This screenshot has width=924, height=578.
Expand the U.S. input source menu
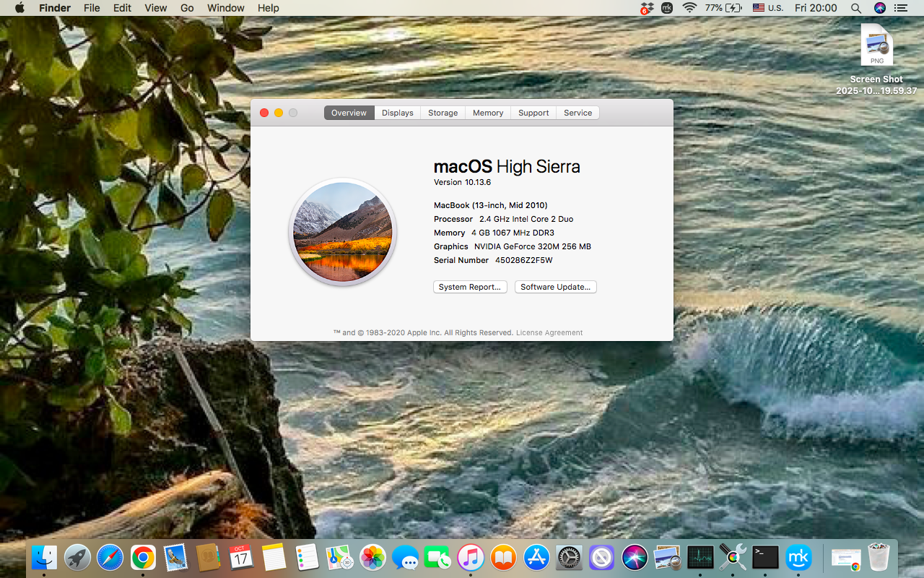pos(767,8)
